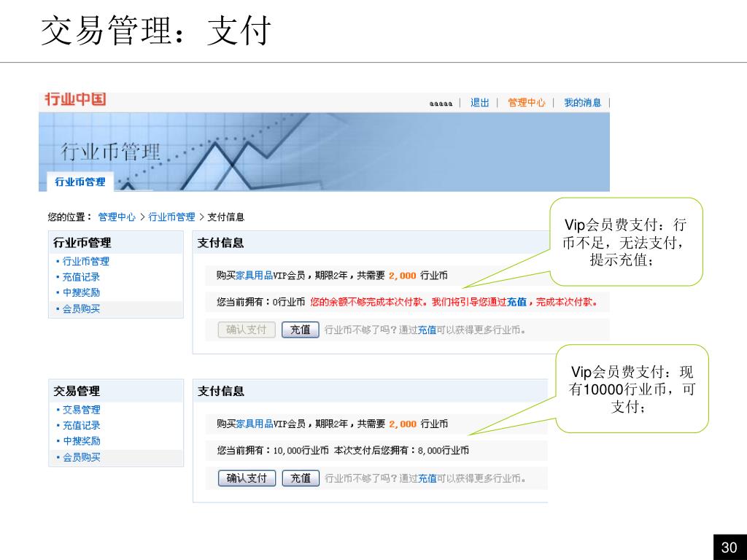
Task: Click disabled 确认支付 button in upper panel
Action: (x=247, y=330)
